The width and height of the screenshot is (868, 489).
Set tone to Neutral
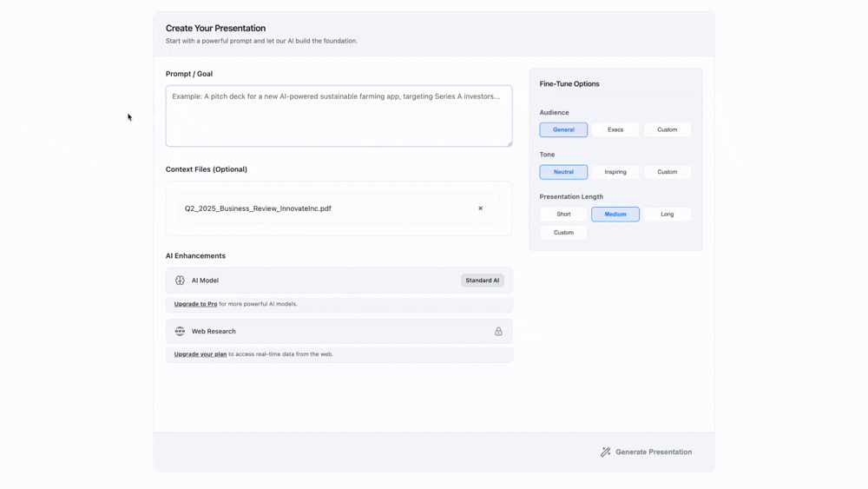pos(563,172)
